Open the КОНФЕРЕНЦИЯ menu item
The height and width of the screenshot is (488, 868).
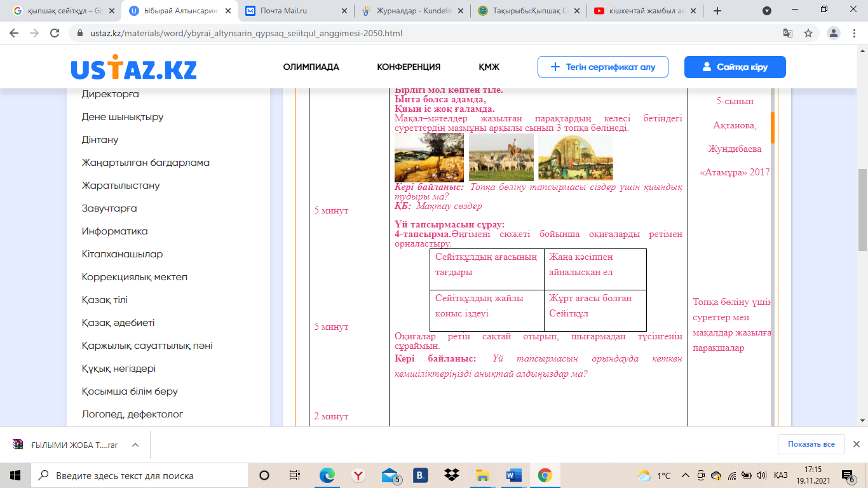click(x=409, y=67)
